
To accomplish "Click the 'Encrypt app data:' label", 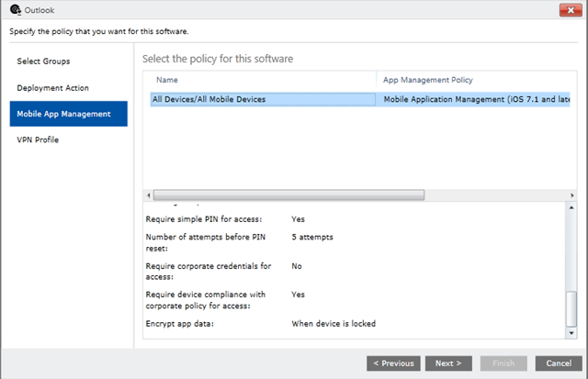I will (x=180, y=324).
